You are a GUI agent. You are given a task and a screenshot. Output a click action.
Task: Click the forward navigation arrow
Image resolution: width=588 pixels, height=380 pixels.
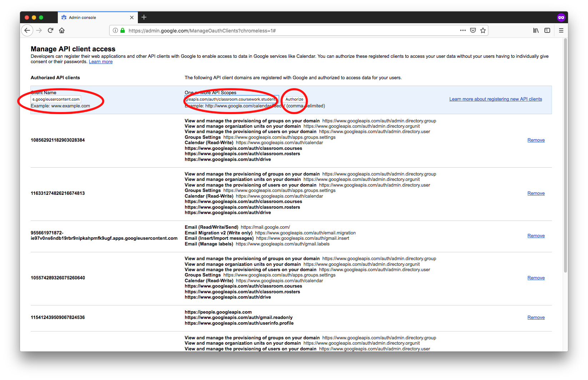point(39,30)
